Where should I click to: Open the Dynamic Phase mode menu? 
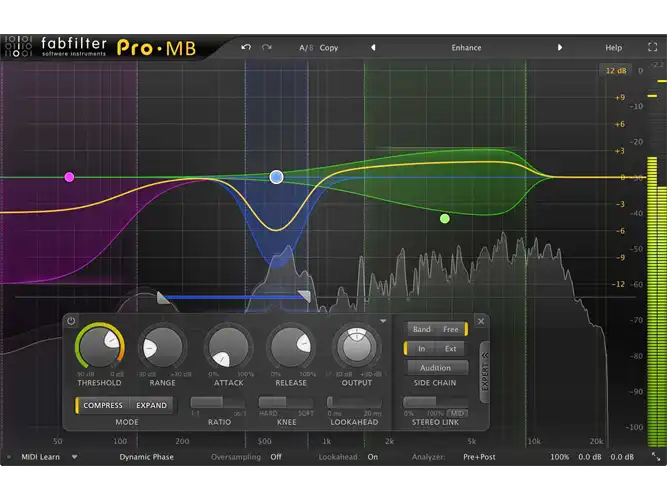146,457
